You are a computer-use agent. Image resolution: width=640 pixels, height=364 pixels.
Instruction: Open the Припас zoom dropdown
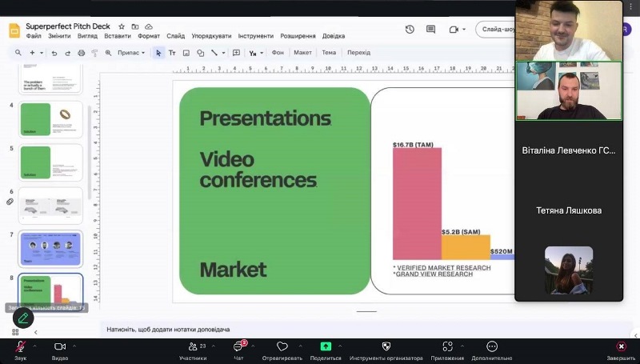click(131, 53)
